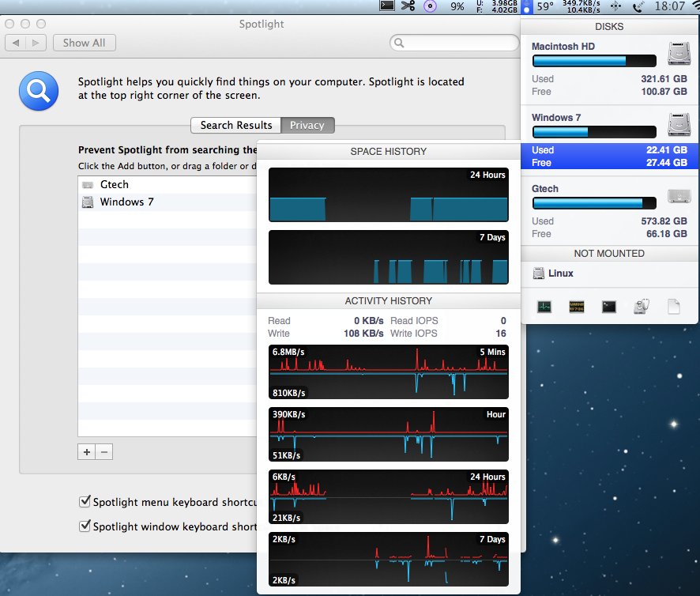Switch to the Search Results tab
The height and width of the screenshot is (596, 700).
pyautogui.click(x=235, y=125)
